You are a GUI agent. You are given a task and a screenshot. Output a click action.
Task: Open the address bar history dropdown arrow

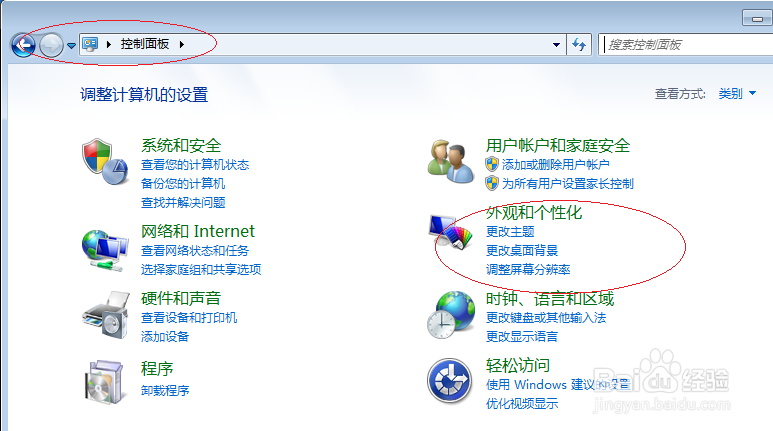point(556,45)
